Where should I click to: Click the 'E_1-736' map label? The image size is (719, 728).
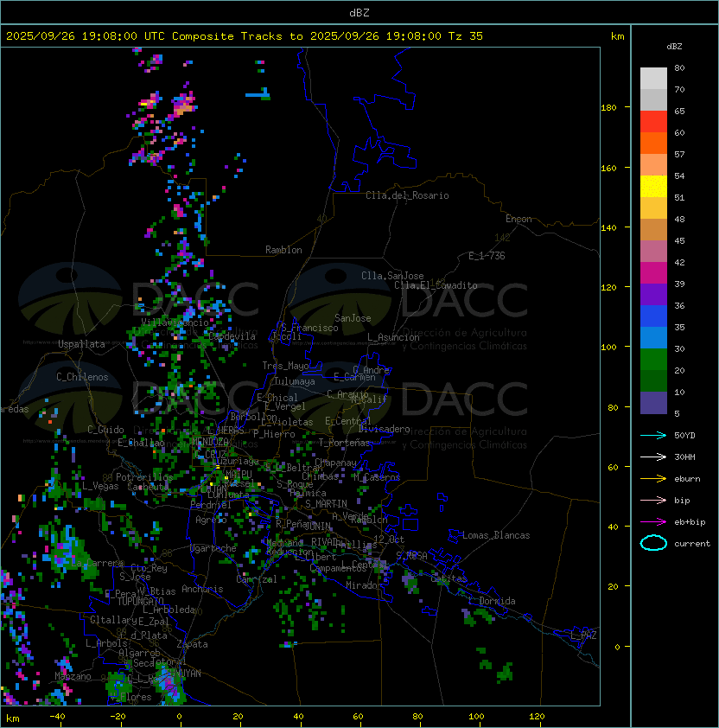[487, 256]
